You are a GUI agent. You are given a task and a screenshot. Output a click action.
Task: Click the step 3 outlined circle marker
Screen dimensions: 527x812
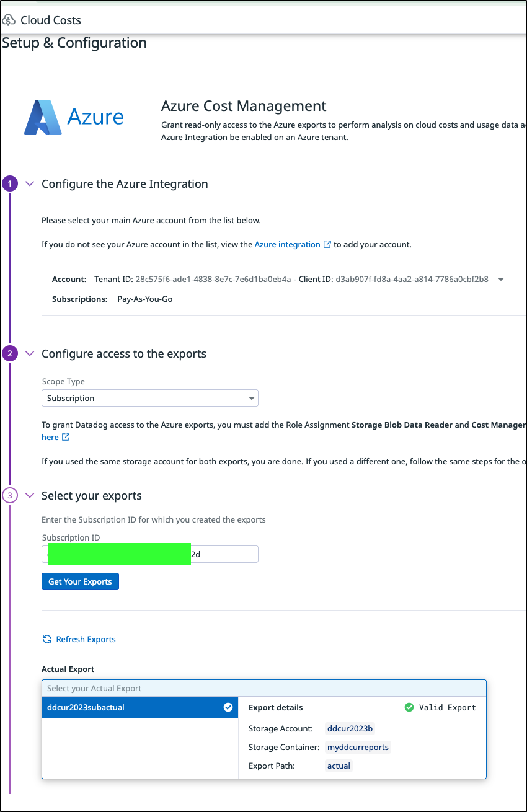pyautogui.click(x=9, y=495)
